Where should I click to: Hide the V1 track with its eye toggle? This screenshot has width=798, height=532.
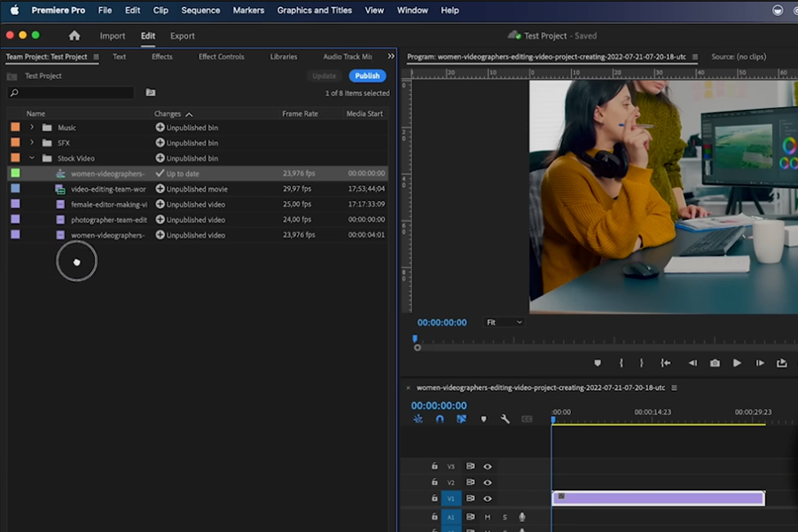488,498
